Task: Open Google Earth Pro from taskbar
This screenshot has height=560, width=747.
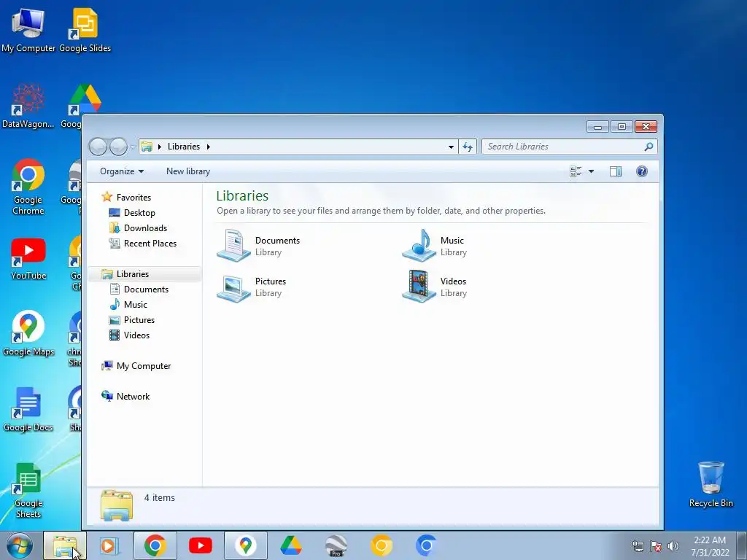Action: tap(336, 545)
